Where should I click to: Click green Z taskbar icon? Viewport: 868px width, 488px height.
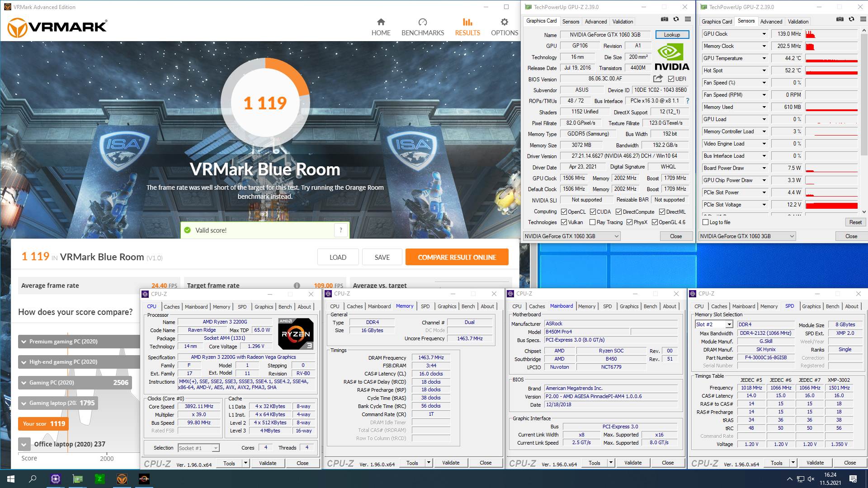pyautogui.click(x=100, y=479)
